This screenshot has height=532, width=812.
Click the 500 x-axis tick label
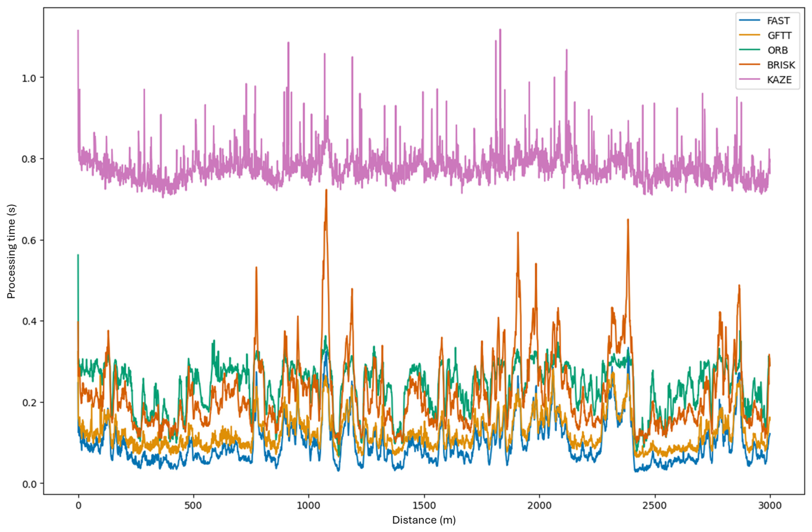(193, 506)
